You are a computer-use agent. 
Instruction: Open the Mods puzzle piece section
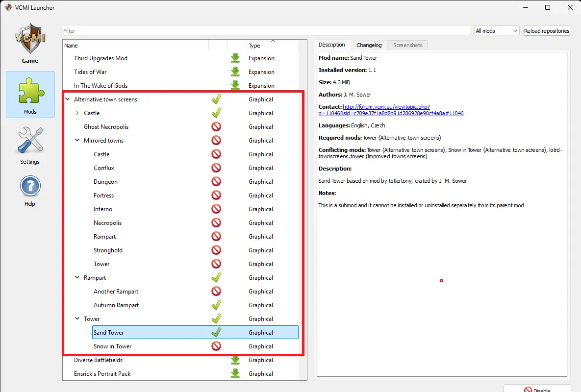pyautogui.click(x=30, y=94)
